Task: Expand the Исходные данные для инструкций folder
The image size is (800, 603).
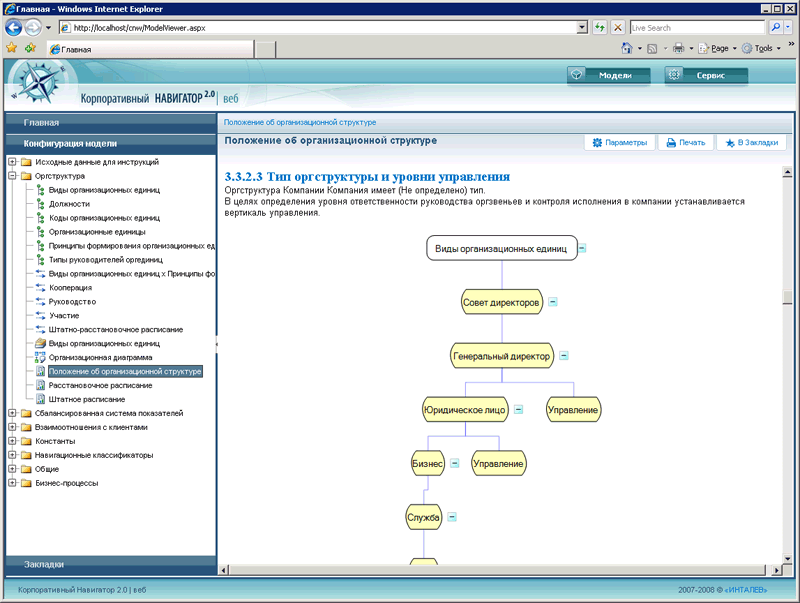Action: point(12,162)
